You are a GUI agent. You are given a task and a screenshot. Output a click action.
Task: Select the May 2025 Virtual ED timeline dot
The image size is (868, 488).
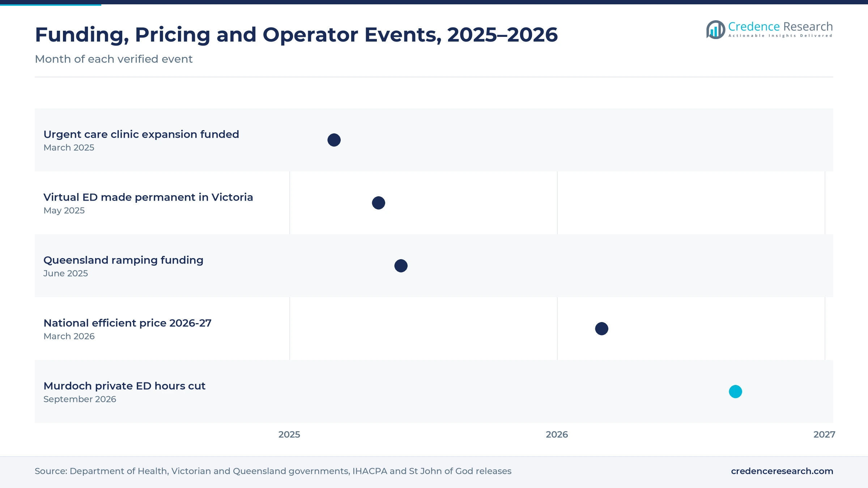click(x=378, y=203)
